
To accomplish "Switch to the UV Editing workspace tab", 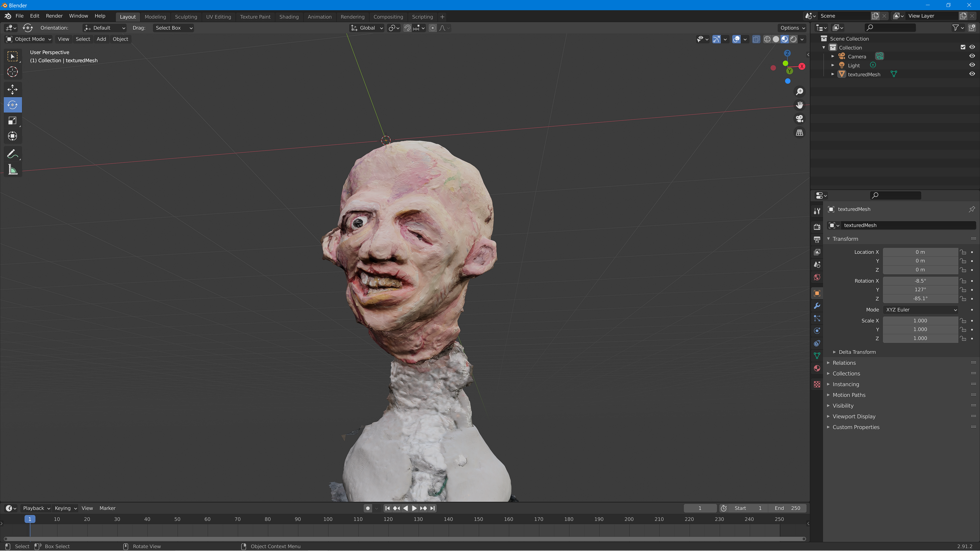I will pyautogui.click(x=218, y=17).
